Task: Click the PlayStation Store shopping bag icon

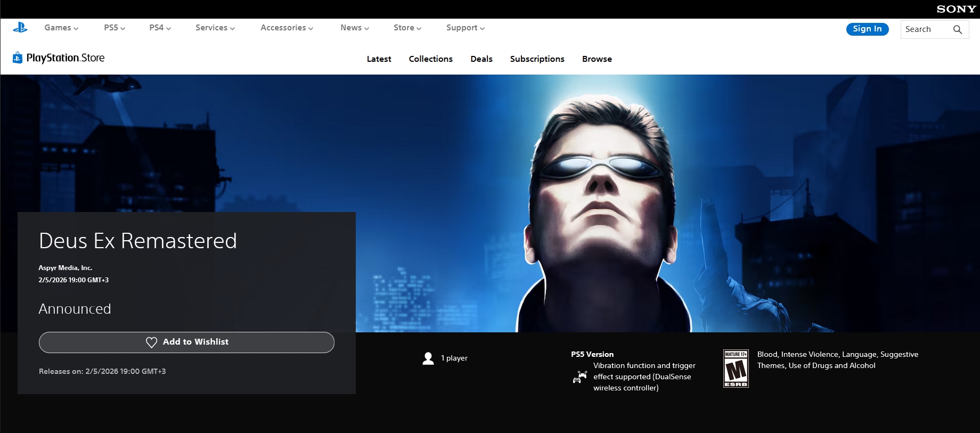Action: (x=18, y=58)
